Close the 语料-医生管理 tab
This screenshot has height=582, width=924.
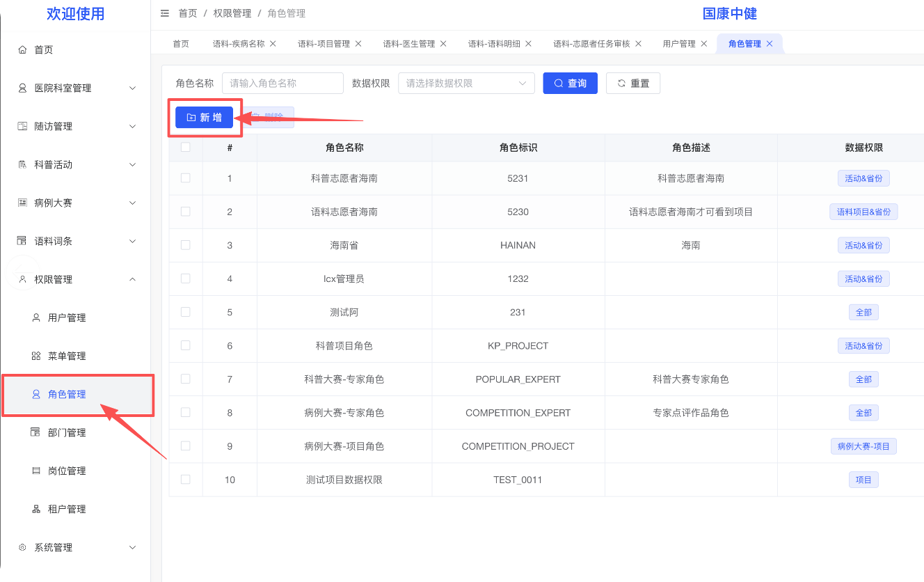(443, 44)
